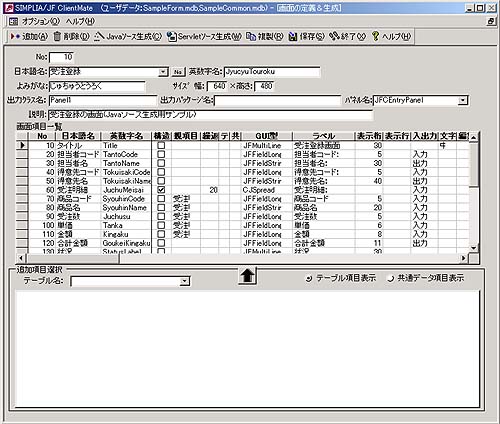
Task: Open the オプション(O) menu
Action: pyautogui.click(x=41, y=21)
